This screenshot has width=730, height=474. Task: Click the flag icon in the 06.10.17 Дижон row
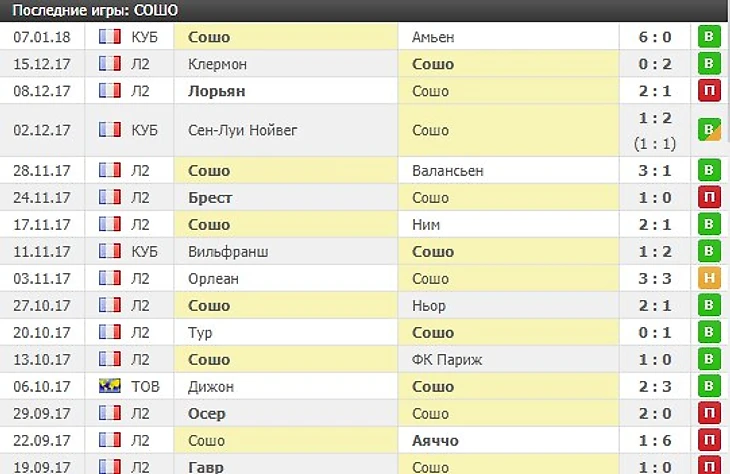click(110, 387)
